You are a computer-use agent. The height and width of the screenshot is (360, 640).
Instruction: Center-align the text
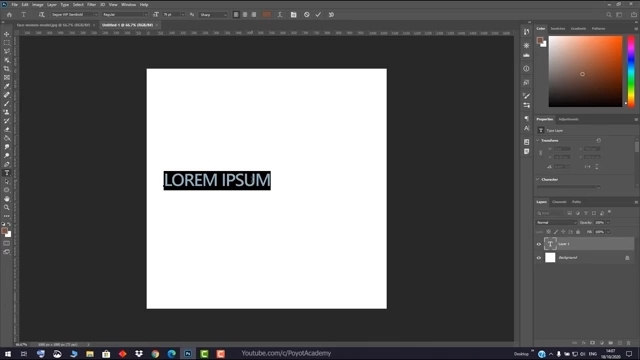tap(245, 15)
